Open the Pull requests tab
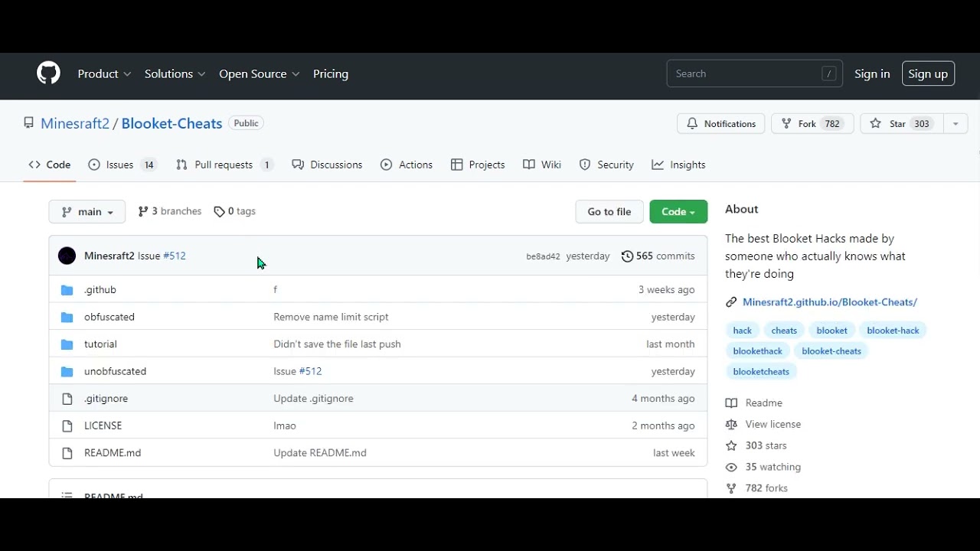 click(x=224, y=165)
